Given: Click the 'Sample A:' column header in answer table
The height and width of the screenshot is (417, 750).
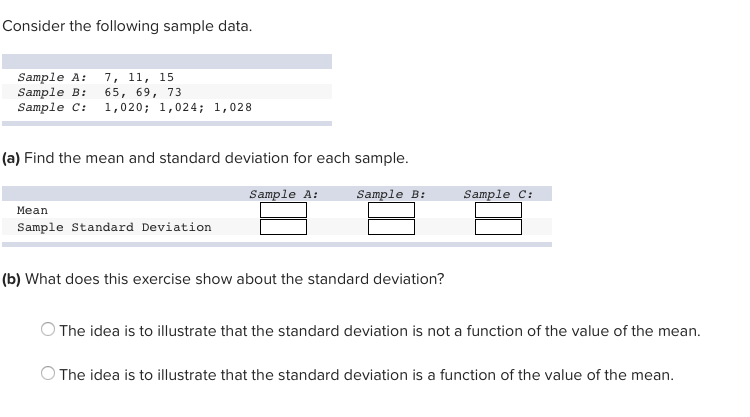Looking at the screenshot, I should pos(283,194).
